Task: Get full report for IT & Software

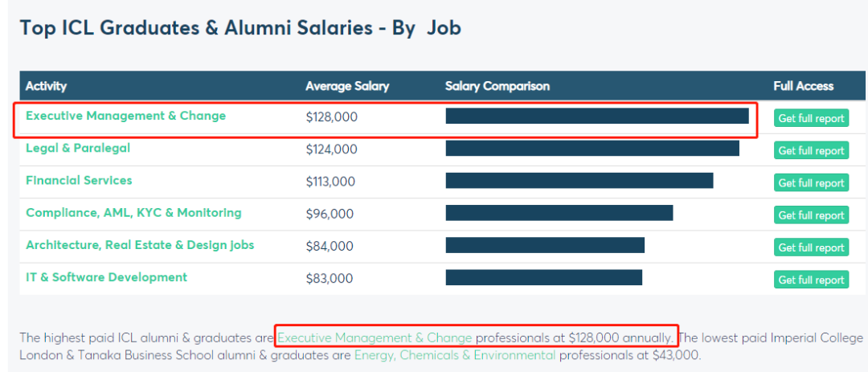Action: [x=811, y=280]
